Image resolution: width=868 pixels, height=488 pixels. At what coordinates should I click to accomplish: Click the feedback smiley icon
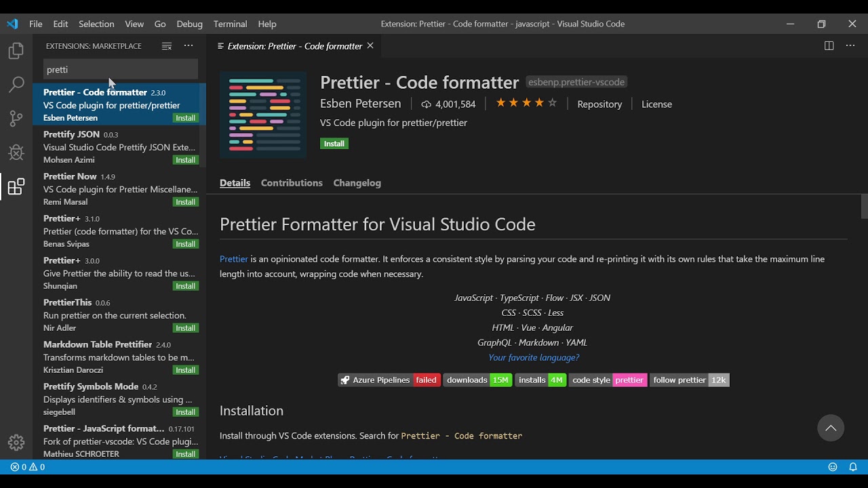click(833, 467)
